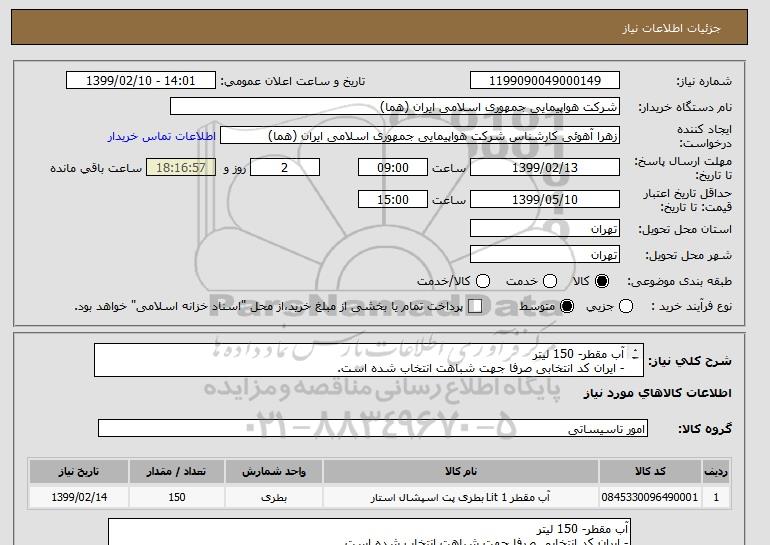770x545 pixels.
Task: Click the delivery province field تهران
Action: [x=545, y=229]
